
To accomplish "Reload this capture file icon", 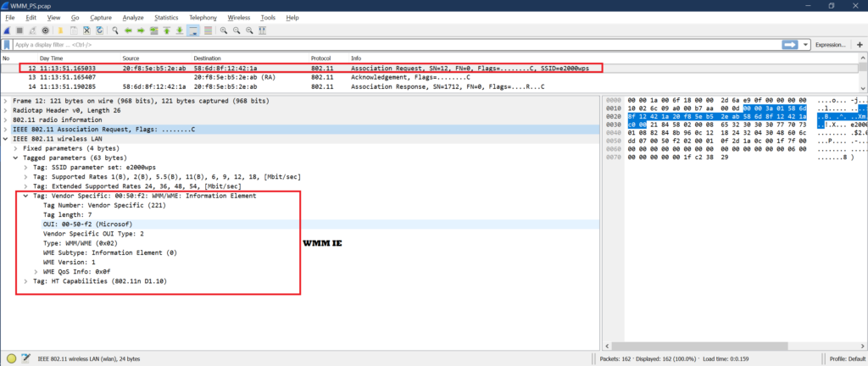I will pos(100,30).
